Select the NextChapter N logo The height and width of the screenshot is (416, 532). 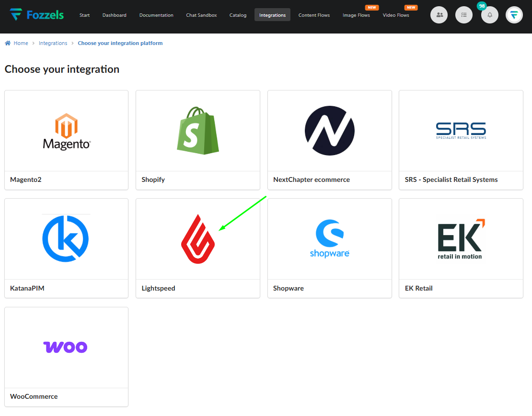[x=329, y=131]
